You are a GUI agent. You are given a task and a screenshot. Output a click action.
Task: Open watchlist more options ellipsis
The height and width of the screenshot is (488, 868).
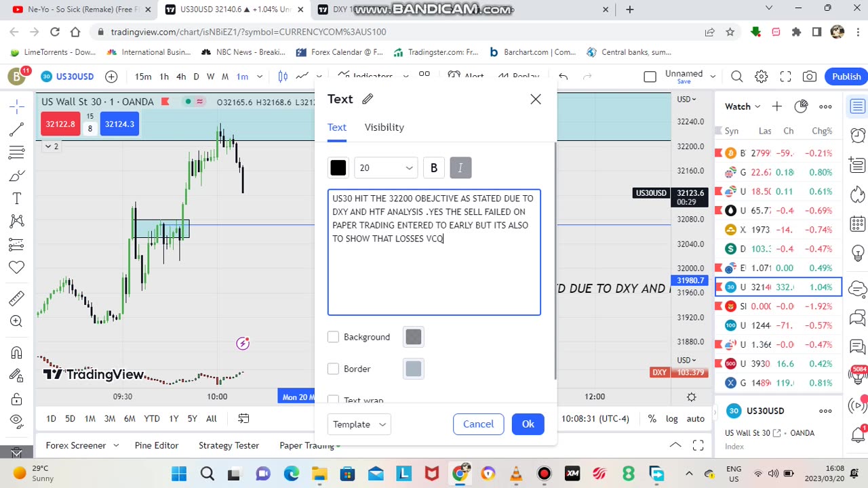coord(825,106)
